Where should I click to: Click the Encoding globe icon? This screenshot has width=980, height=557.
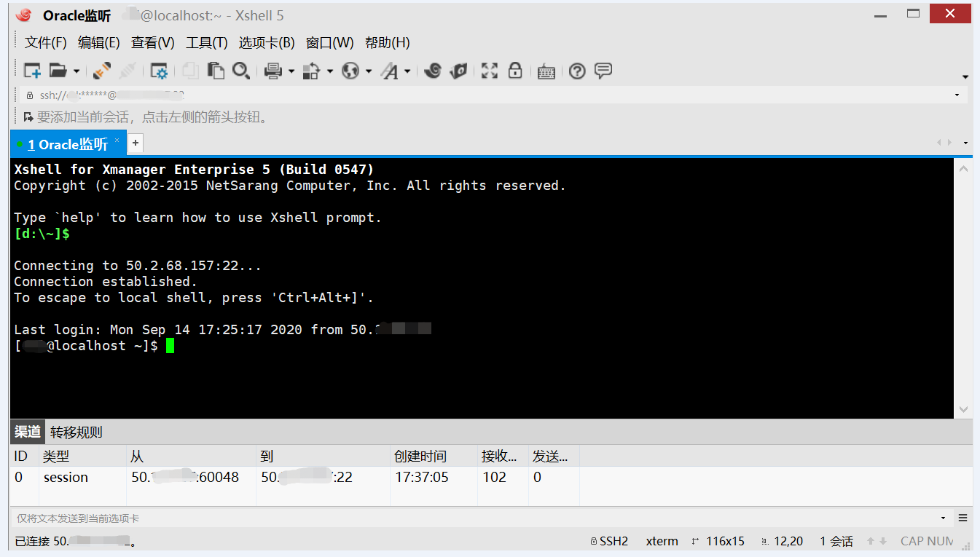pos(350,71)
